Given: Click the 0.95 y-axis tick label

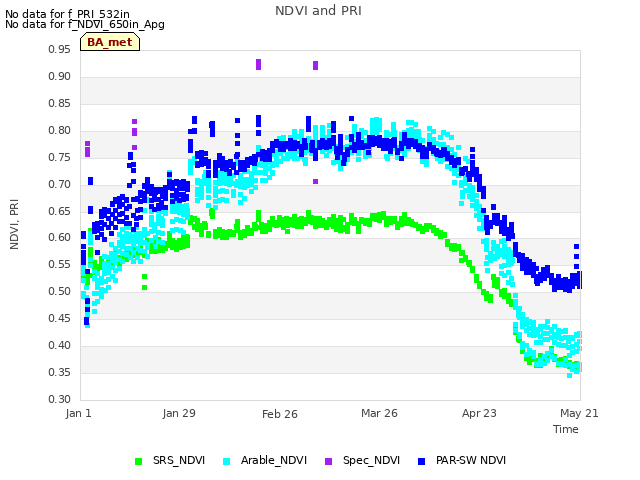Looking at the screenshot, I should click(60, 49).
